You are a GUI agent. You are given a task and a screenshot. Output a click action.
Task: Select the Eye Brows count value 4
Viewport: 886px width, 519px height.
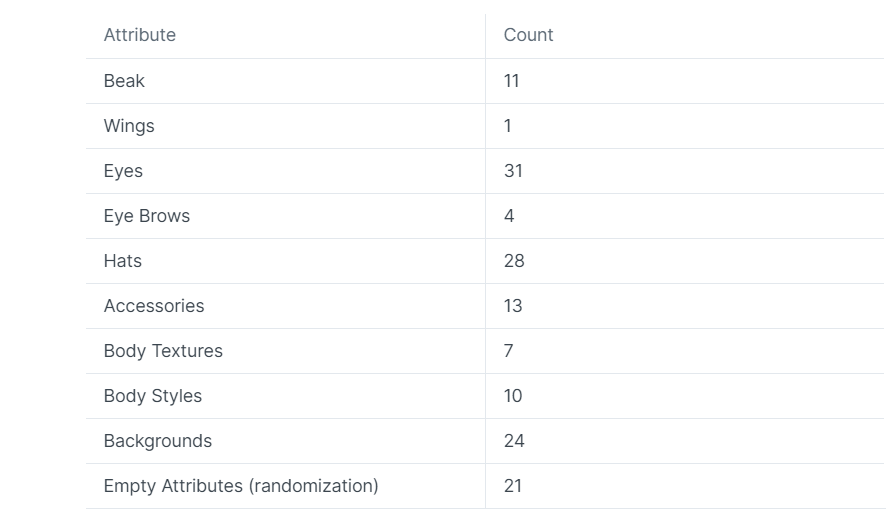pyautogui.click(x=509, y=216)
